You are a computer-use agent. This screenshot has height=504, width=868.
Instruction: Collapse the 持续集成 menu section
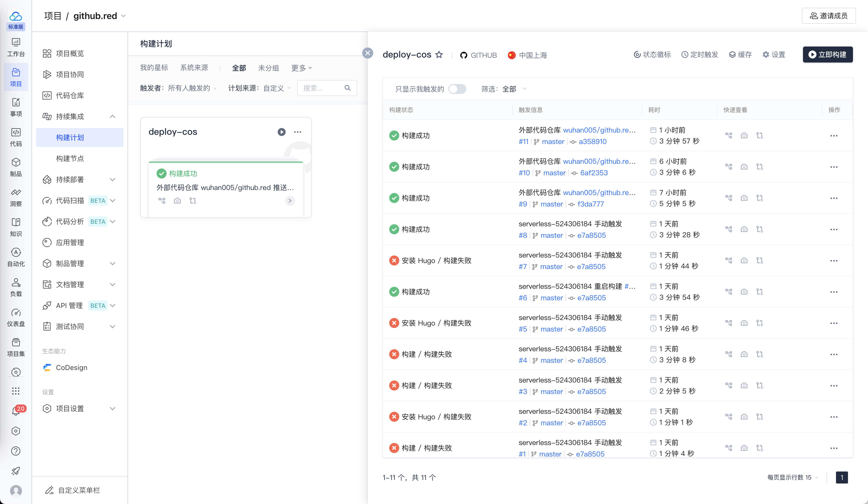coord(112,116)
